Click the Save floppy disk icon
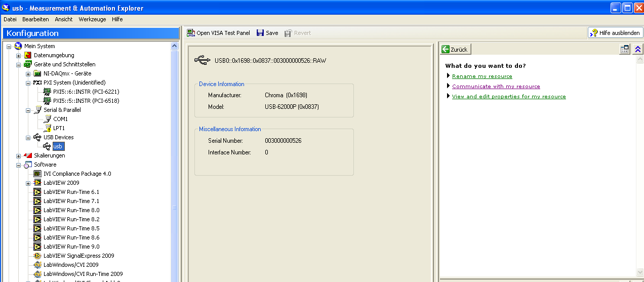This screenshot has width=644, height=282. (260, 33)
